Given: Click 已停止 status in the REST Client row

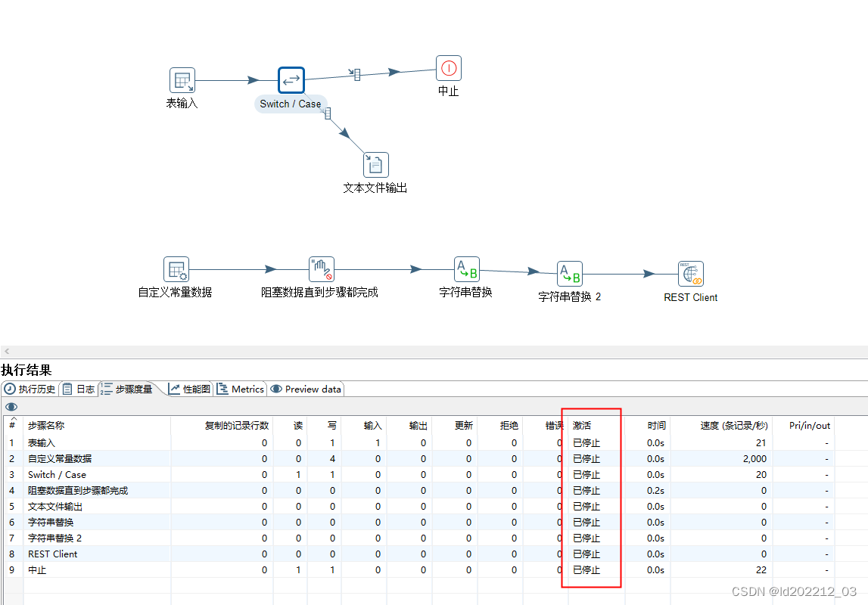Looking at the screenshot, I should pos(586,554).
